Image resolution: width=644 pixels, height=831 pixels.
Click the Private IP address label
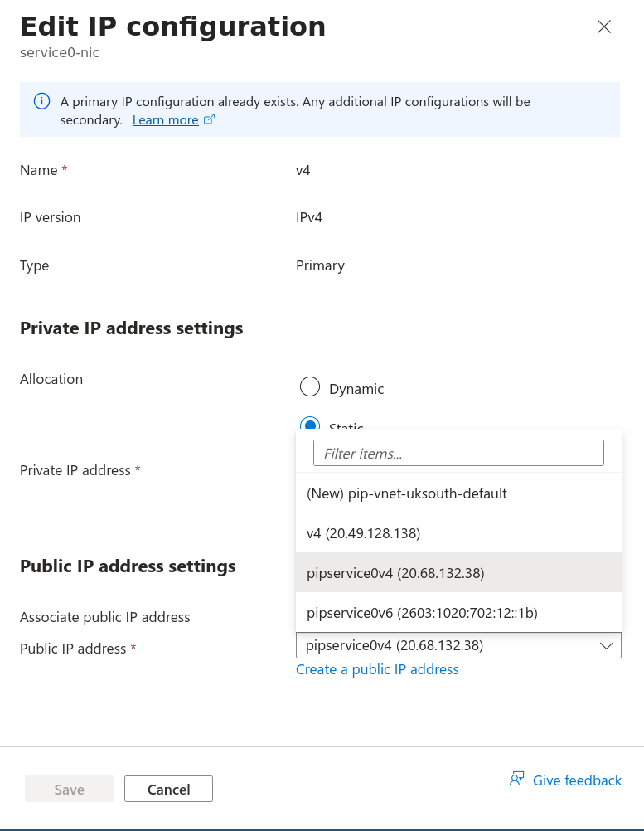[x=75, y=470]
